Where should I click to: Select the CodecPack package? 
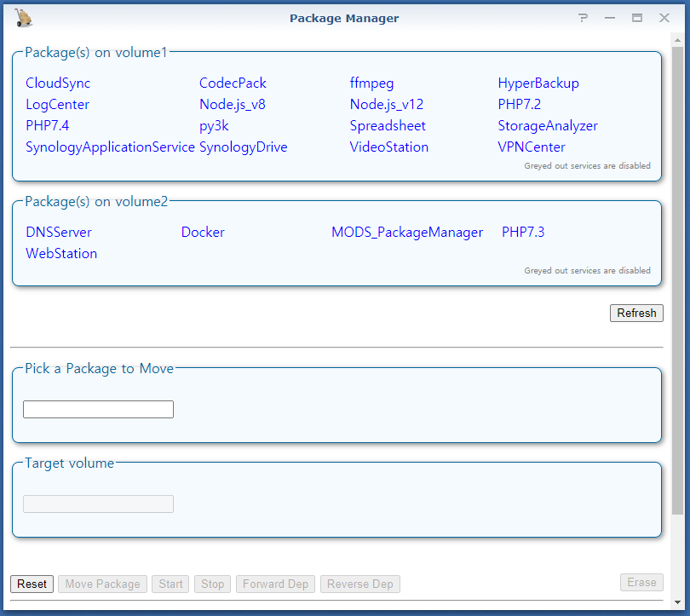(x=233, y=83)
